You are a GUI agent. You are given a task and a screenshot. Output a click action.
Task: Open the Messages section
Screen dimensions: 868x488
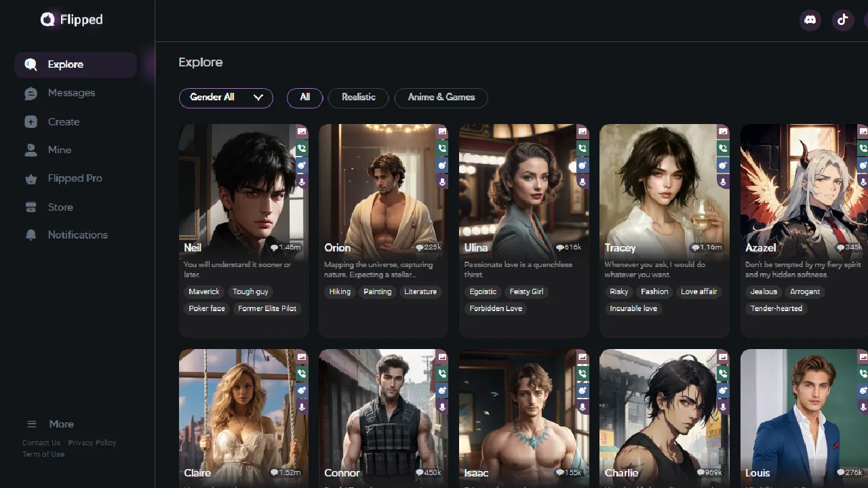[72, 93]
